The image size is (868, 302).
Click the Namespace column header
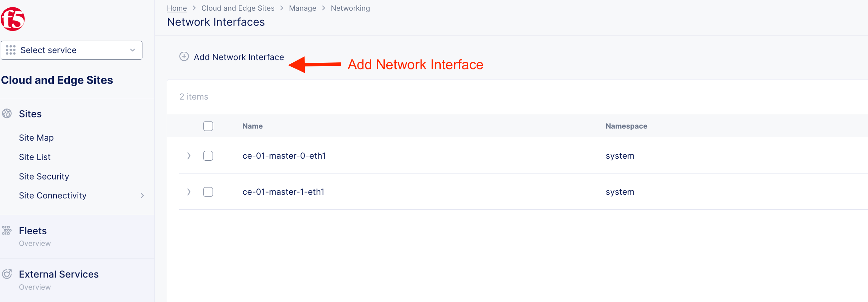coord(626,126)
